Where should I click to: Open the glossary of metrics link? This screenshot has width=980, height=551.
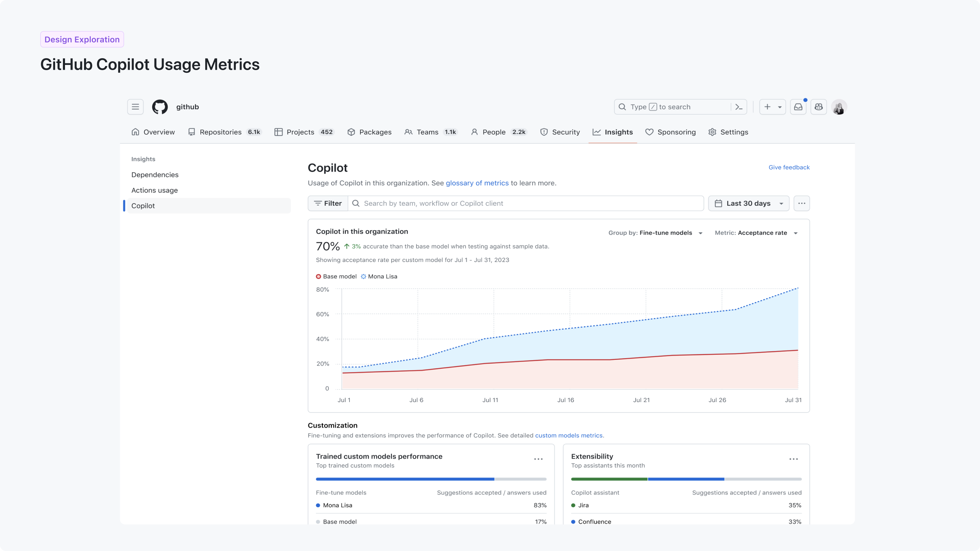click(x=477, y=183)
